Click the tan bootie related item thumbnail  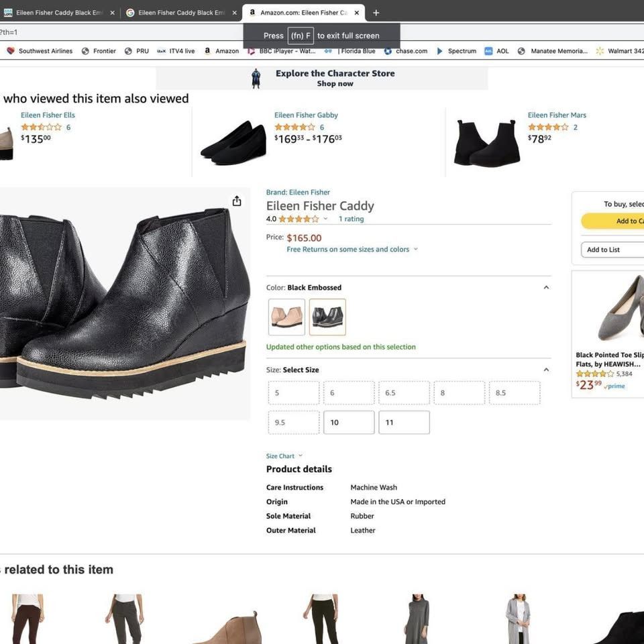click(228, 628)
